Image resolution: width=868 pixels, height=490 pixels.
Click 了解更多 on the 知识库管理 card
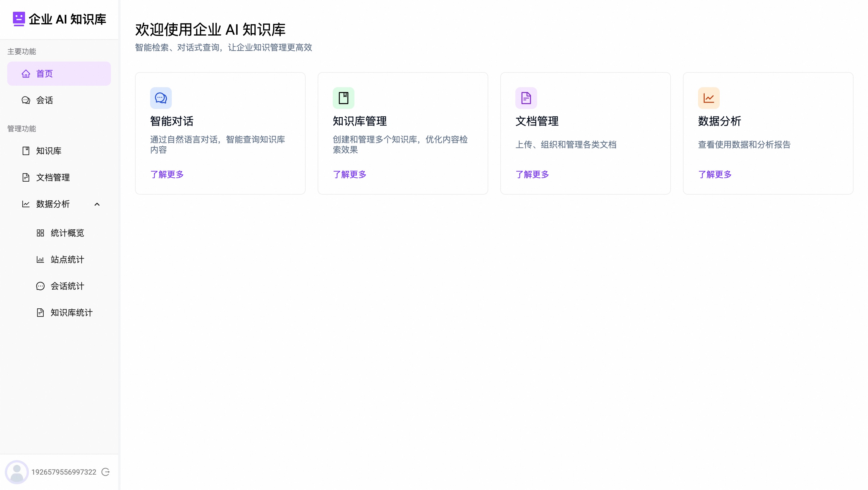(349, 174)
